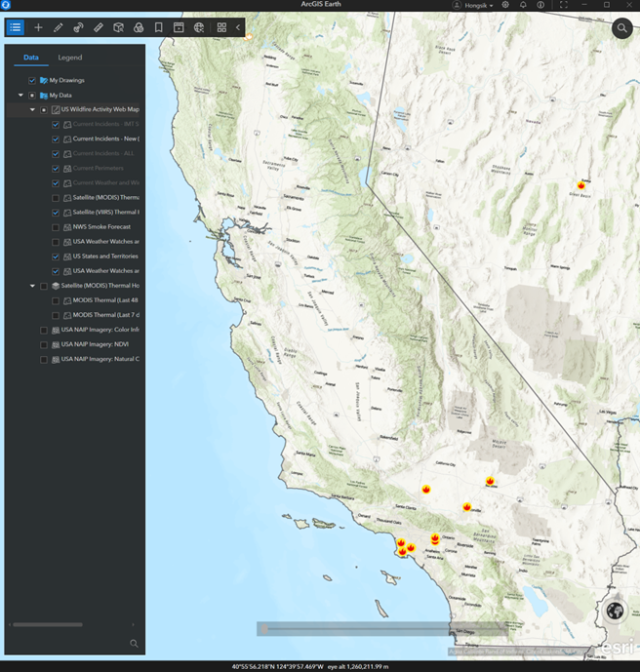This screenshot has width=640, height=672.
Task: Collapse the My Data folder arrow
Action: tap(20, 96)
